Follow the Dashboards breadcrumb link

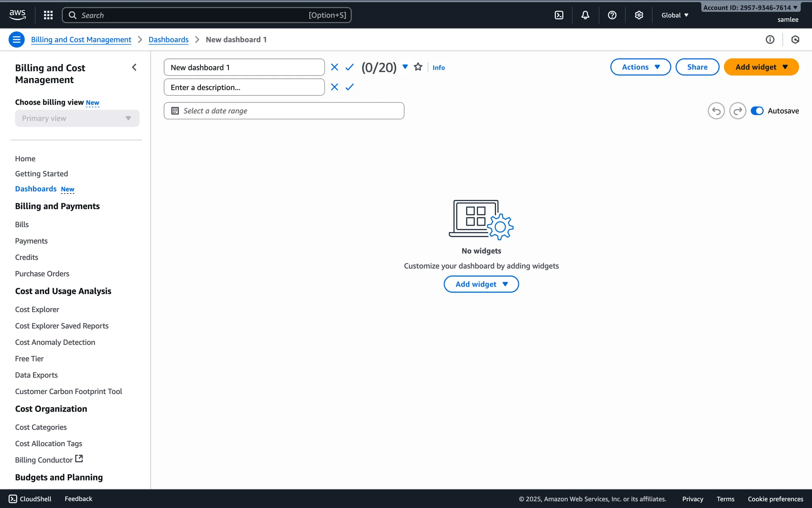pyautogui.click(x=168, y=39)
